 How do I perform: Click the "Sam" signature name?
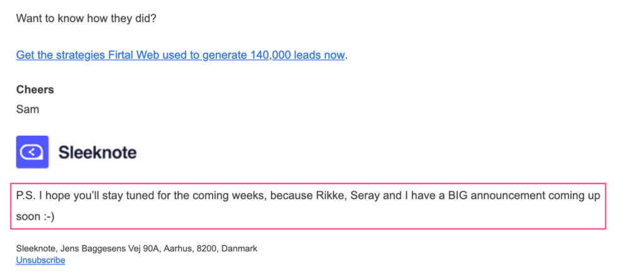click(28, 109)
